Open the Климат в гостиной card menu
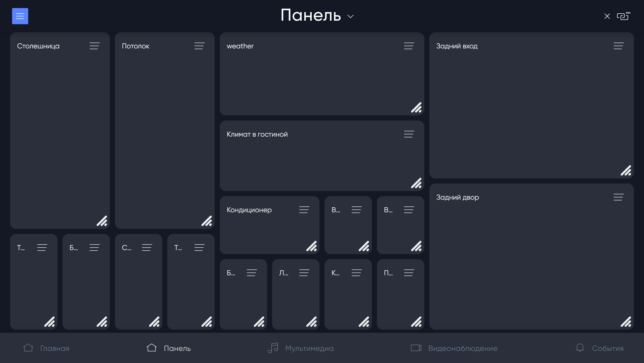 (x=409, y=134)
